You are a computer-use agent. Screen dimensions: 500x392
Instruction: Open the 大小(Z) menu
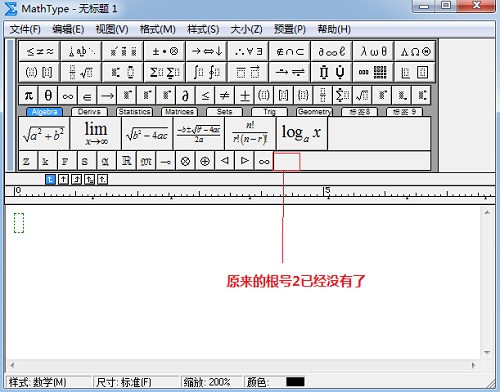tap(246, 29)
